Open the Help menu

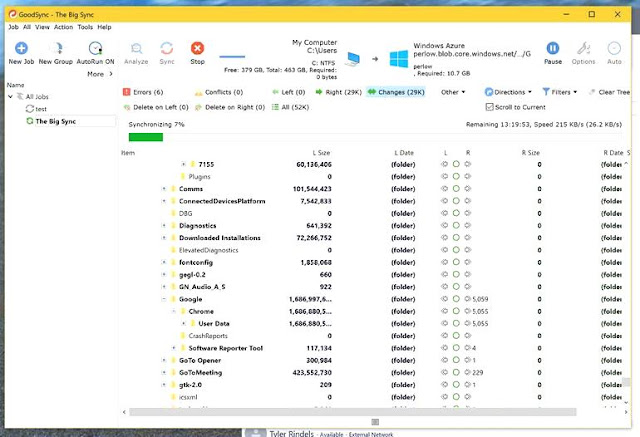pyautogui.click(x=104, y=27)
